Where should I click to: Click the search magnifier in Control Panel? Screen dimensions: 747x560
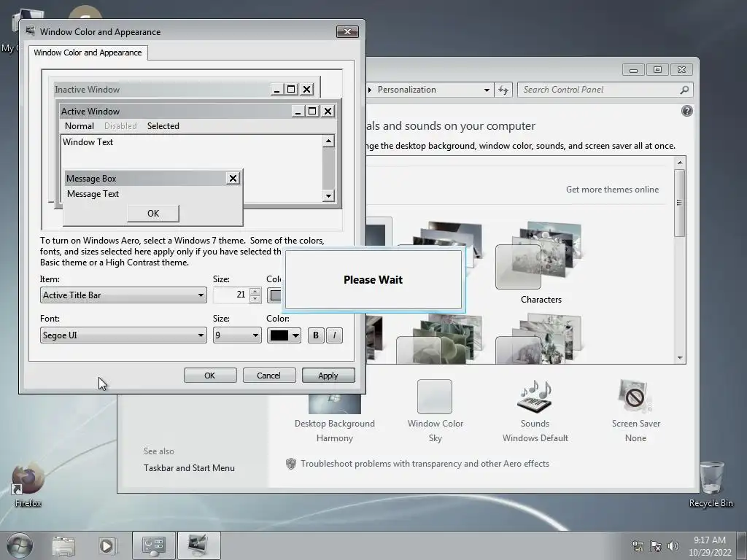(684, 90)
